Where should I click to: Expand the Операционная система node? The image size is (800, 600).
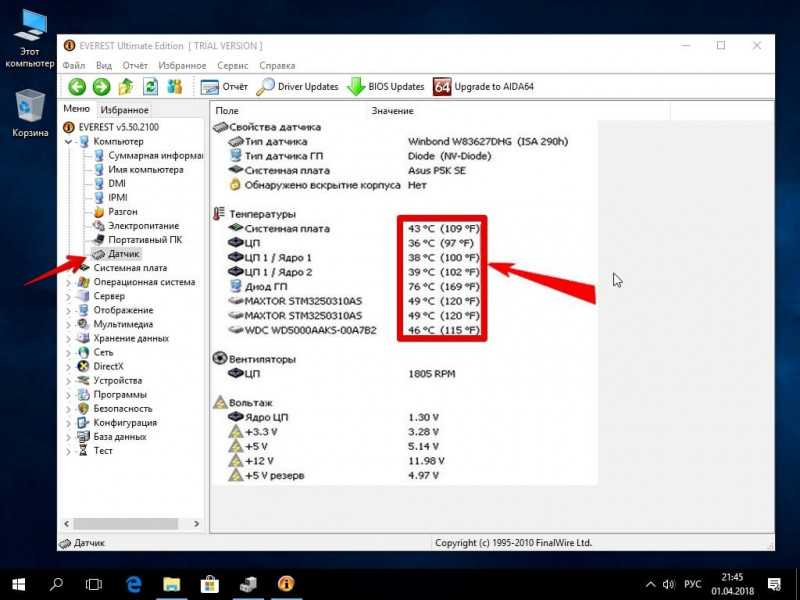pyautogui.click(x=68, y=282)
